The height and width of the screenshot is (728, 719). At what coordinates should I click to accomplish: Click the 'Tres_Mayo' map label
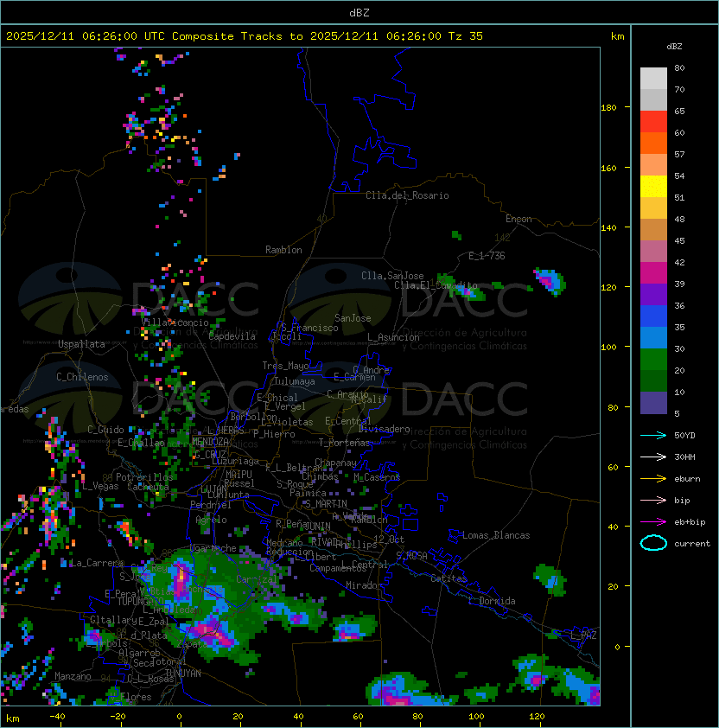[285, 366]
